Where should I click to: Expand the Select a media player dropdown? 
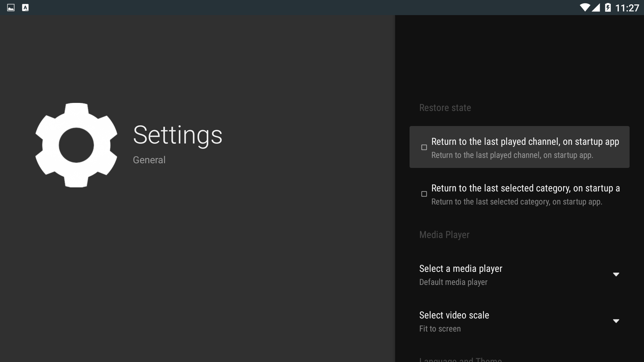(x=519, y=275)
